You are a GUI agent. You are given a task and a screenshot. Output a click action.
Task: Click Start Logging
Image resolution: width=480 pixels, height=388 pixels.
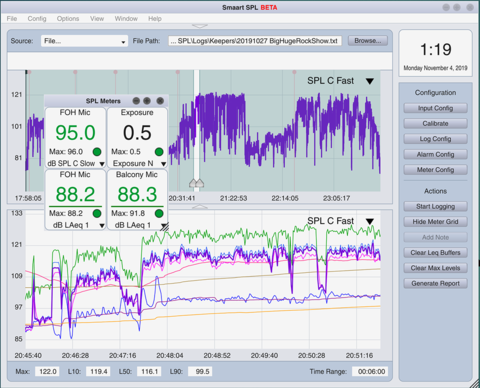coord(435,206)
